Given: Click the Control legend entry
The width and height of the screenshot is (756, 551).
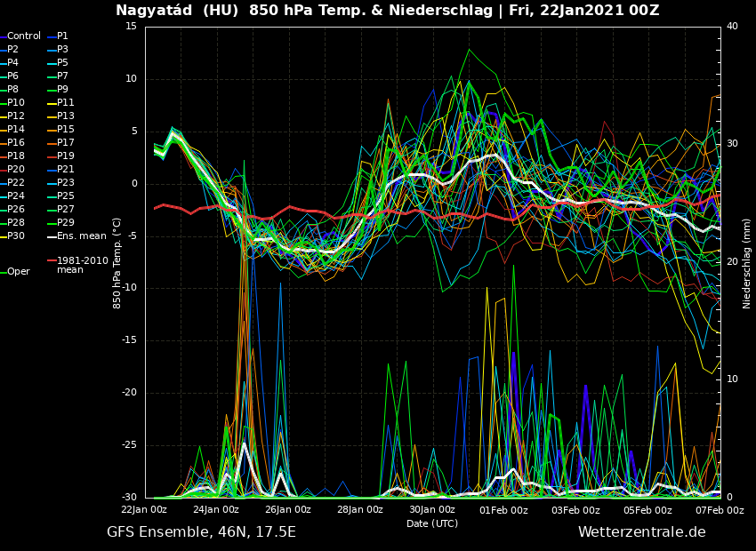Looking at the screenshot, I should pyautogui.click(x=24, y=36).
